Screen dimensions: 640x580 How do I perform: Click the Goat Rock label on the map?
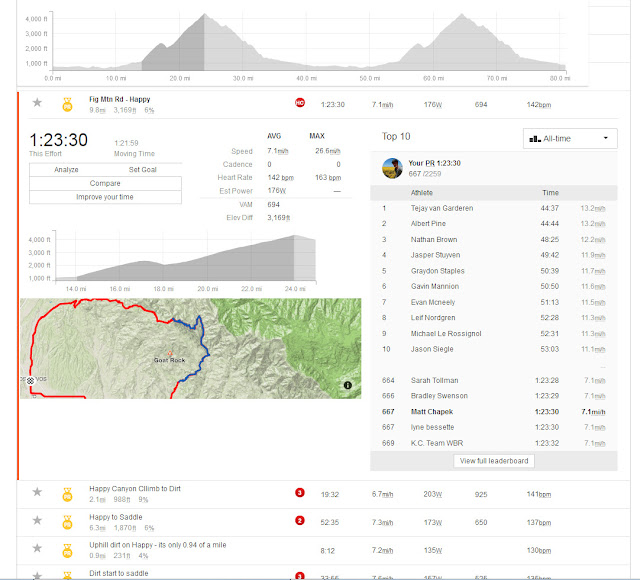point(169,360)
